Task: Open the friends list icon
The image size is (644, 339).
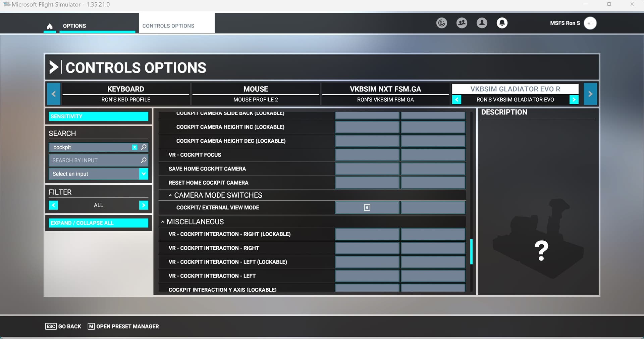Action: coord(462,23)
